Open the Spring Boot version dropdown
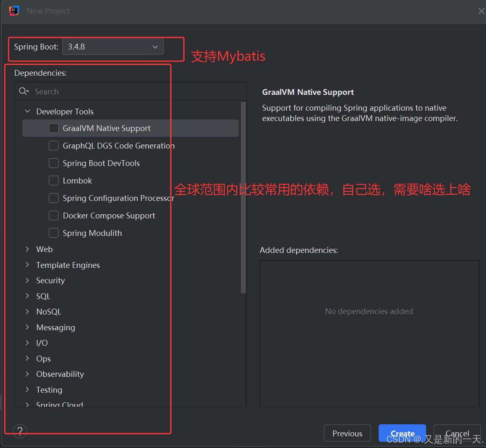The image size is (486, 448). pos(113,47)
